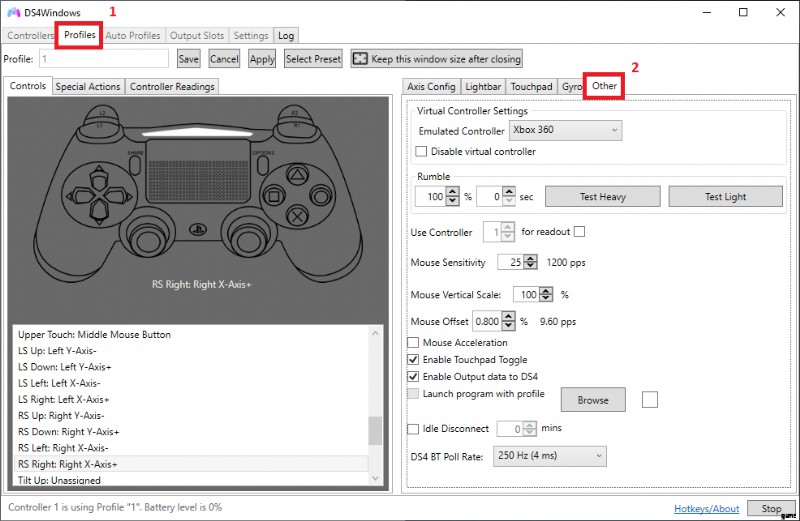
Task: Uncheck Enable Touchpad Toggle
Action: [x=414, y=360]
